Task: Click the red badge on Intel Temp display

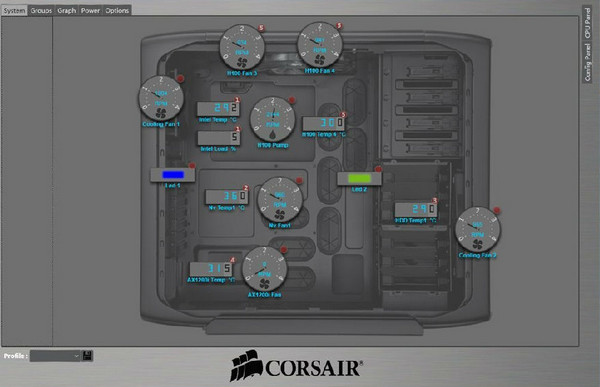Action: 237,100
